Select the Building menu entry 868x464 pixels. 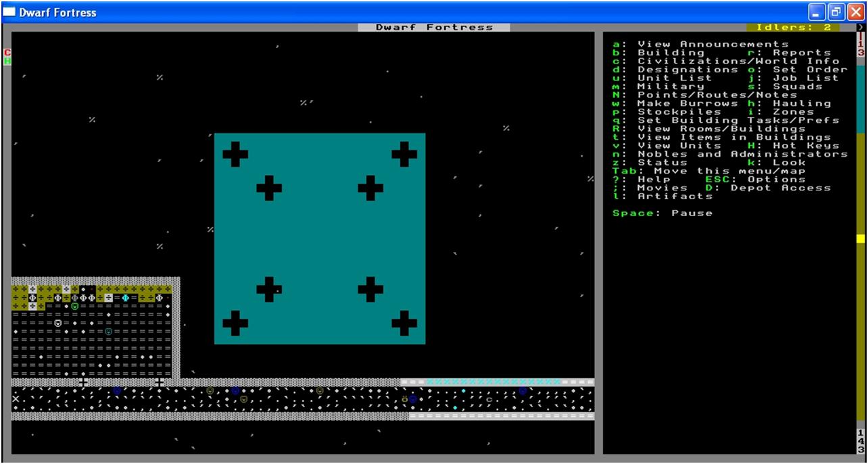click(658, 53)
